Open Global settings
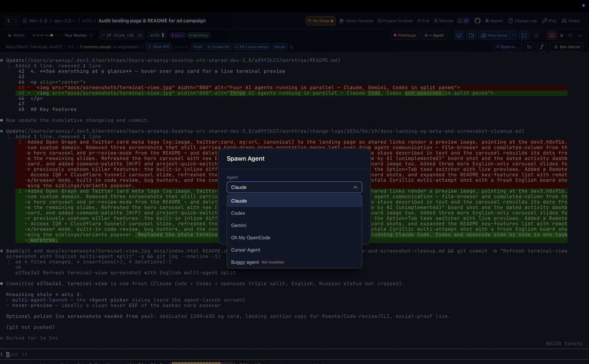Screen dimensions: 589x364 (571, 21)
